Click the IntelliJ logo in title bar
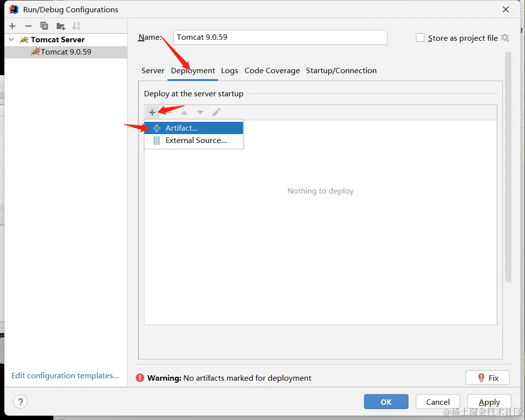The height and width of the screenshot is (420, 525). pos(14,9)
